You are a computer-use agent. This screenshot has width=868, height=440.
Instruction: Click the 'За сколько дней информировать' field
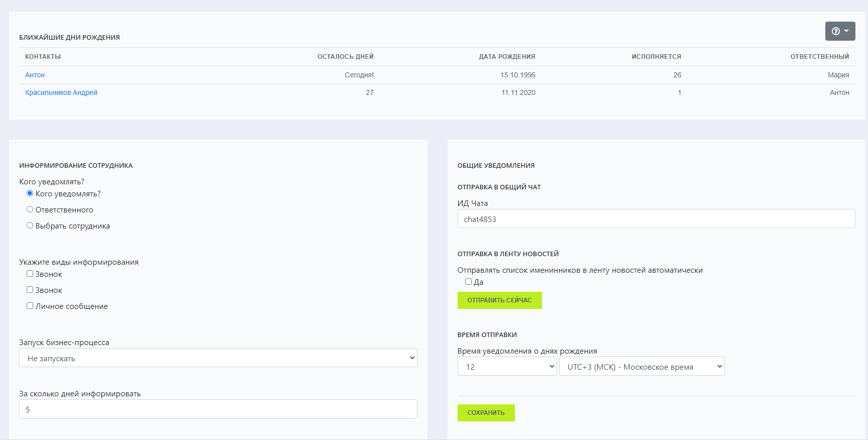click(x=218, y=409)
